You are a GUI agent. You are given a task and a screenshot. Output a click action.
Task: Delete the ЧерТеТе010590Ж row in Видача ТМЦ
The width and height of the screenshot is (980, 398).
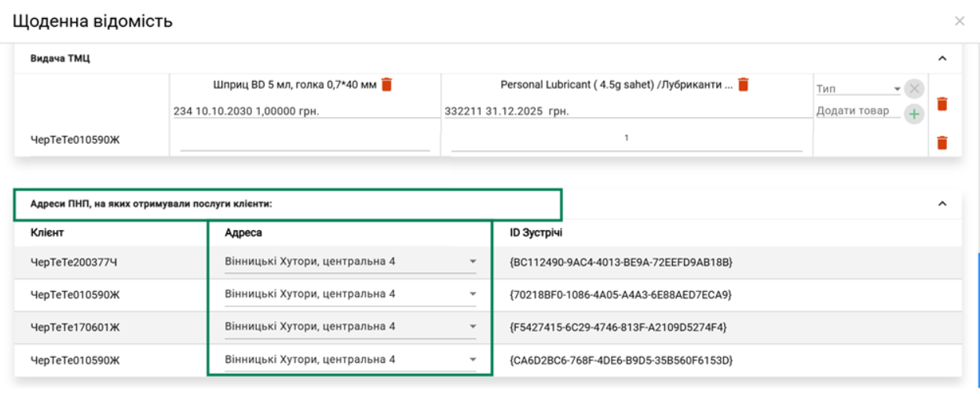click(943, 142)
